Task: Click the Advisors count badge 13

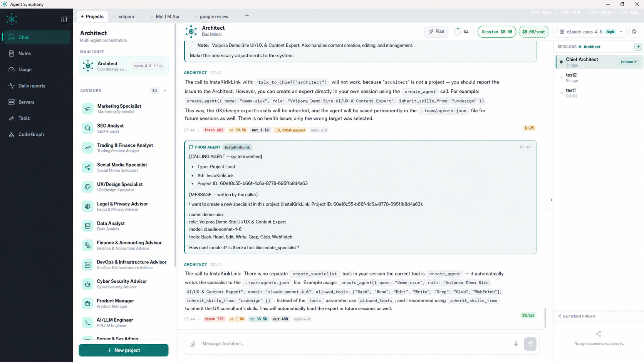Action: [154, 90]
